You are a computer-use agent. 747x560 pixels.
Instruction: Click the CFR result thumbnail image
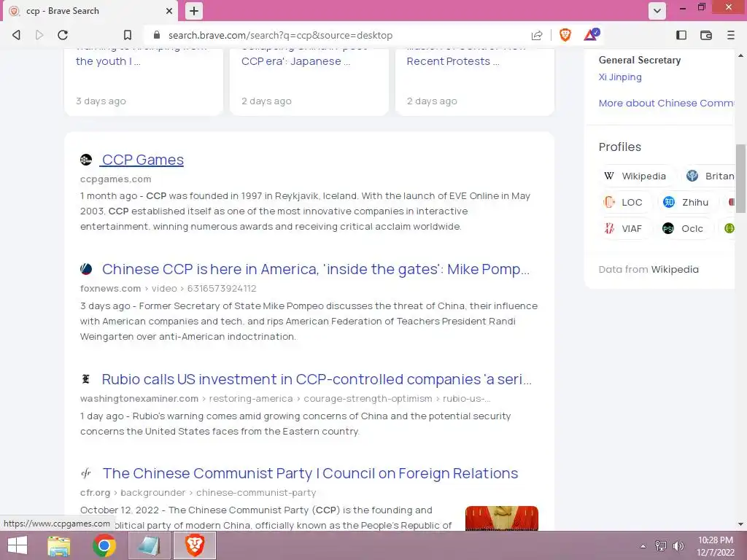502,518
